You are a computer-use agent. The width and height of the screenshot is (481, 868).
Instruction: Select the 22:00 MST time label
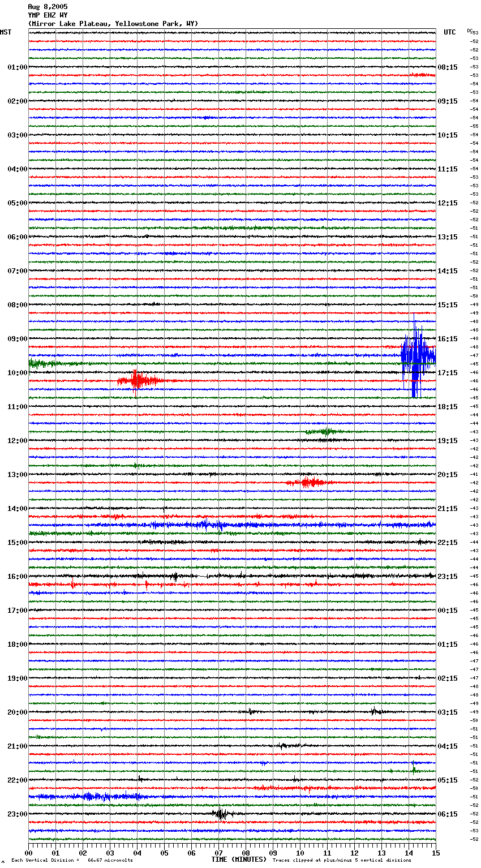(17, 780)
